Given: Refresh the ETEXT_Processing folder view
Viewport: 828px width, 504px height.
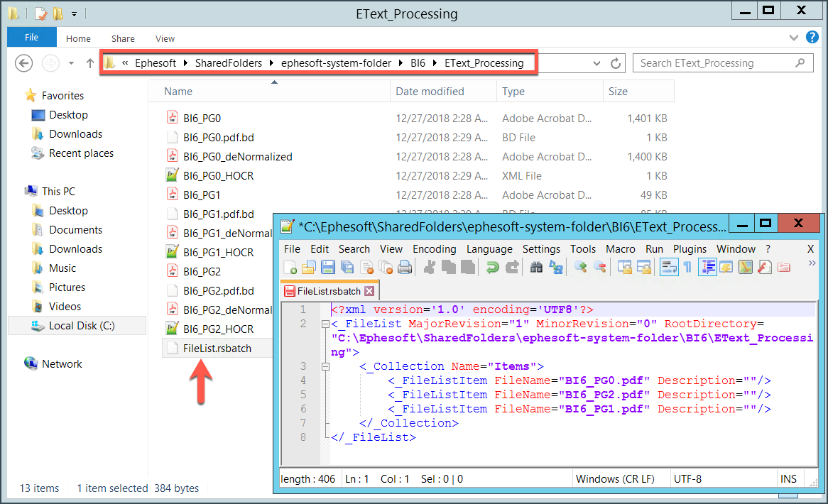Looking at the screenshot, I should (615, 63).
